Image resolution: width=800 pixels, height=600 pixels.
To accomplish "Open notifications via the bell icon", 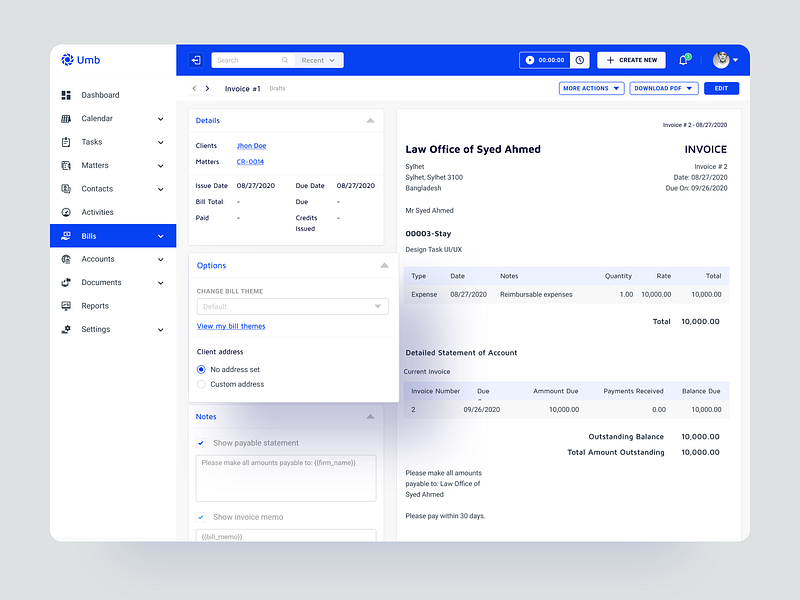I will (x=683, y=60).
